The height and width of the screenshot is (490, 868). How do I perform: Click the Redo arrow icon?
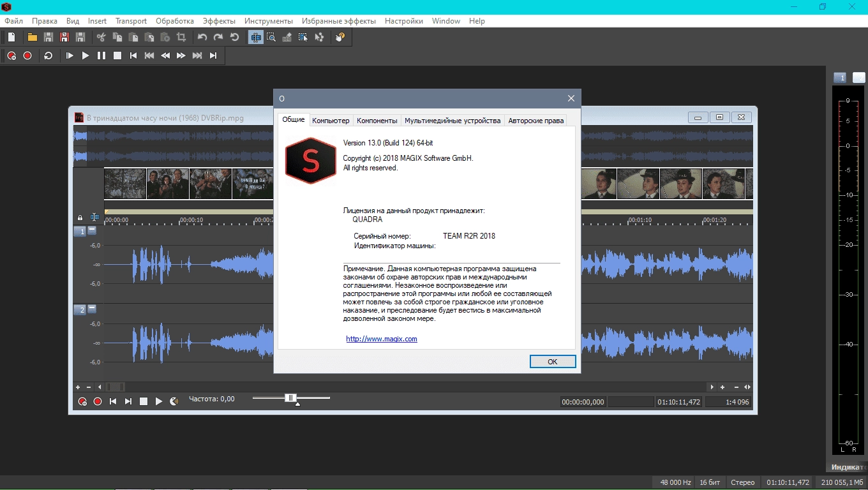218,37
